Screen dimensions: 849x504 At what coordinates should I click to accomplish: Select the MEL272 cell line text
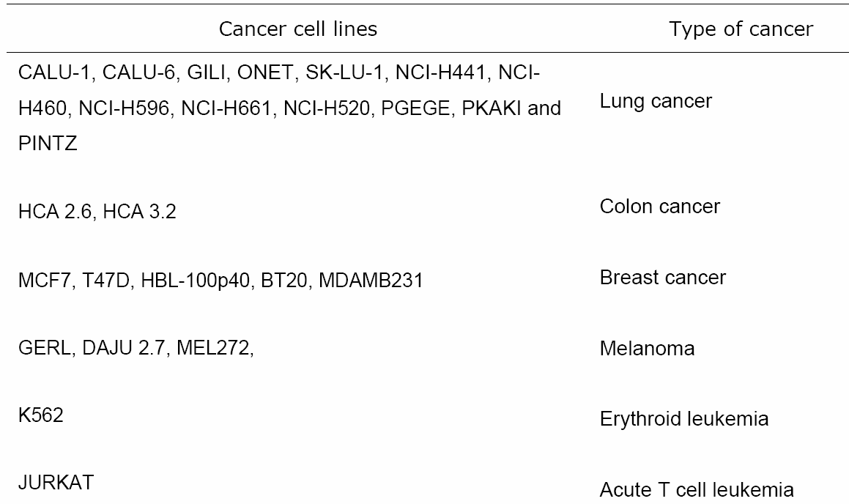(x=215, y=347)
